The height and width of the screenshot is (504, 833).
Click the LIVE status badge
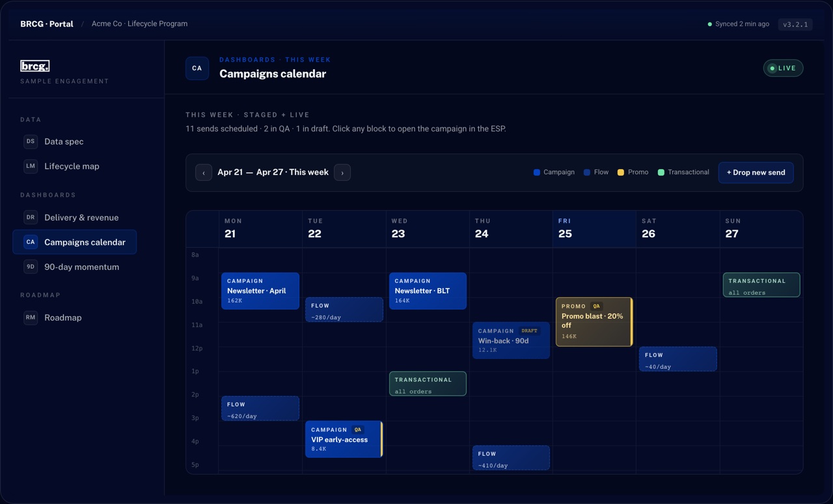(x=783, y=68)
